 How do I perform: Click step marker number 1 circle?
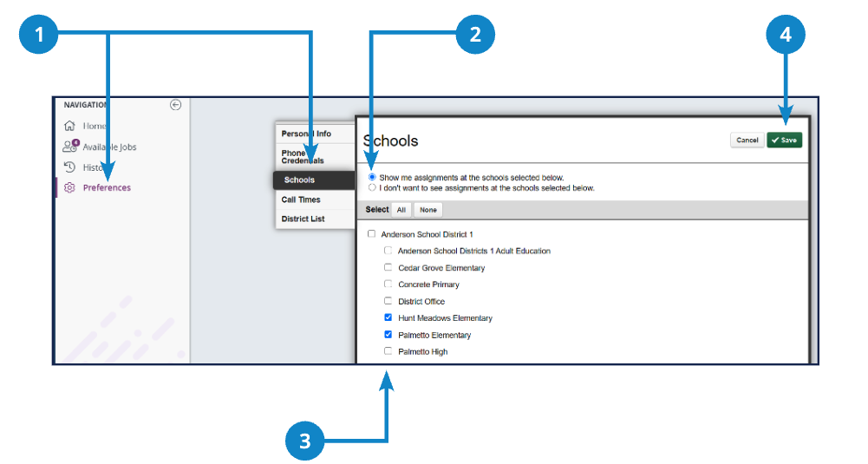pyautogui.click(x=39, y=35)
